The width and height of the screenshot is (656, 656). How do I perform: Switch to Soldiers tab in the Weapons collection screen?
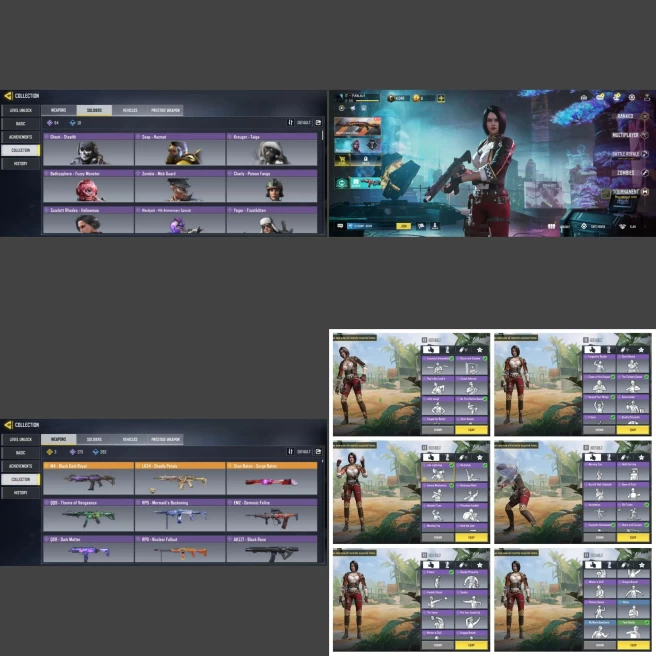(x=94, y=439)
